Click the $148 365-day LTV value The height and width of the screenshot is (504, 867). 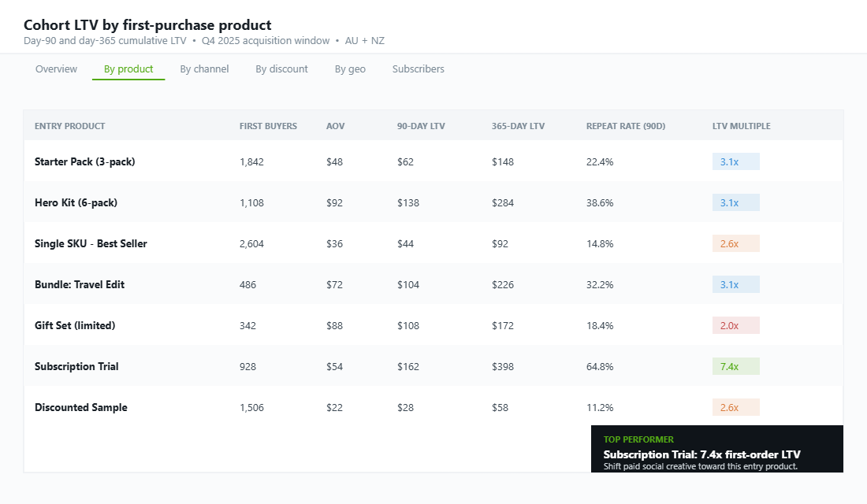503,162
